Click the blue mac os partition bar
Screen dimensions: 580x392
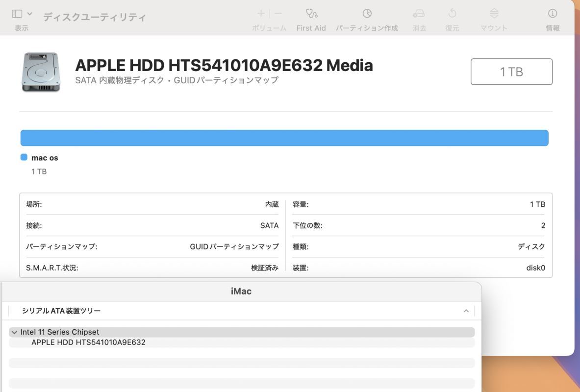click(x=284, y=138)
